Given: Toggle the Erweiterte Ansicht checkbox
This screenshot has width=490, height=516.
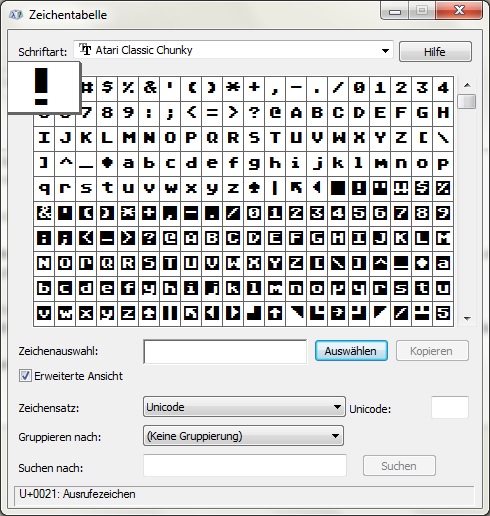Looking at the screenshot, I should pyautogui.click(x=25, y=376).
